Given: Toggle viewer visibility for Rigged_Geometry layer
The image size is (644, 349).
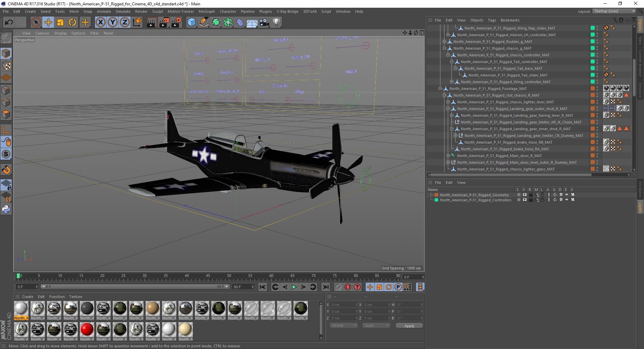Looking at the screenshot, I should [x=524, y=195].
